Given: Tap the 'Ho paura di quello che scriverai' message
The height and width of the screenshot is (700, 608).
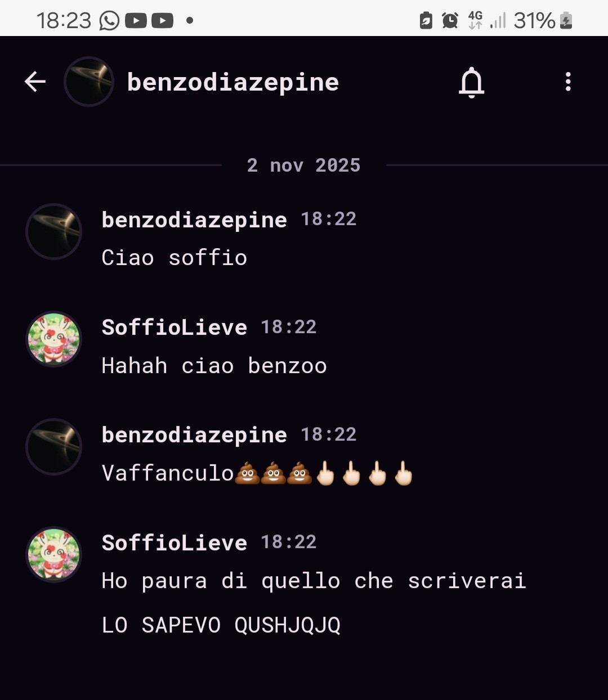Looking at the screenshot, I should 314,581.
